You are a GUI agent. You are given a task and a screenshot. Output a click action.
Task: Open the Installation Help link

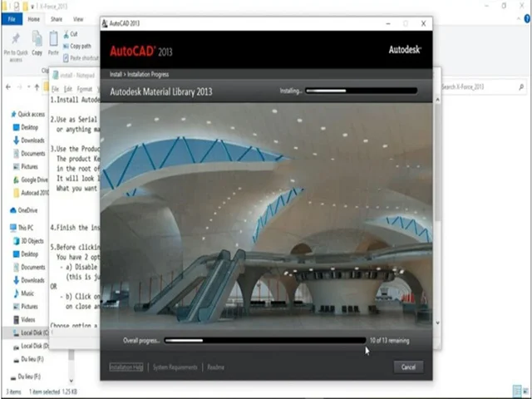coord(126,367)
